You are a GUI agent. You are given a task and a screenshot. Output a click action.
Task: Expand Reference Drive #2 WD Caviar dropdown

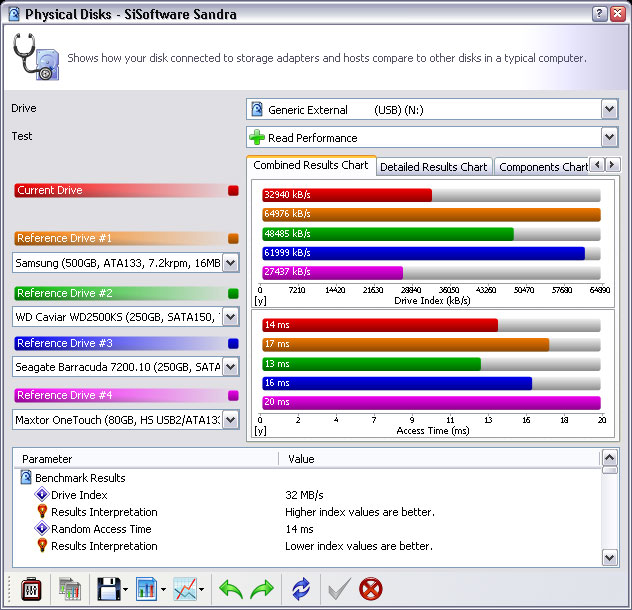click(231, 317)
